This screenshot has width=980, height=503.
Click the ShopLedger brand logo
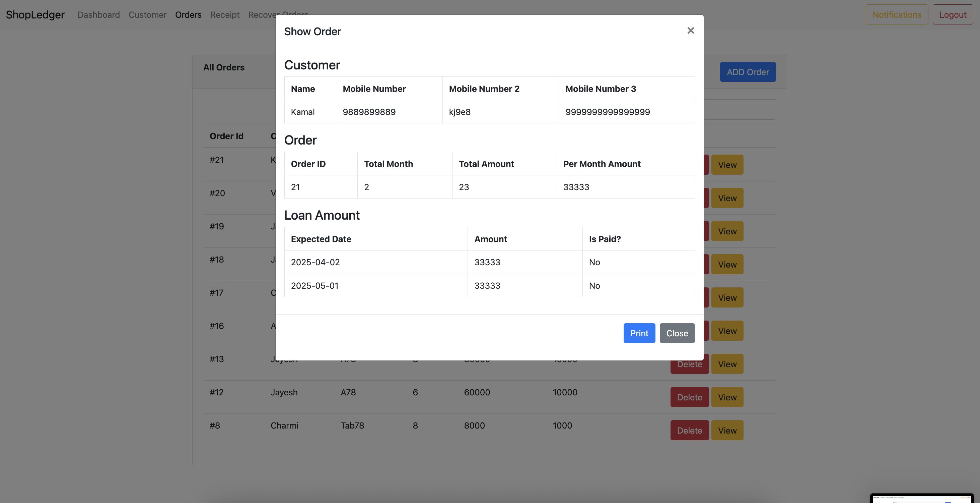pos(35,14)
